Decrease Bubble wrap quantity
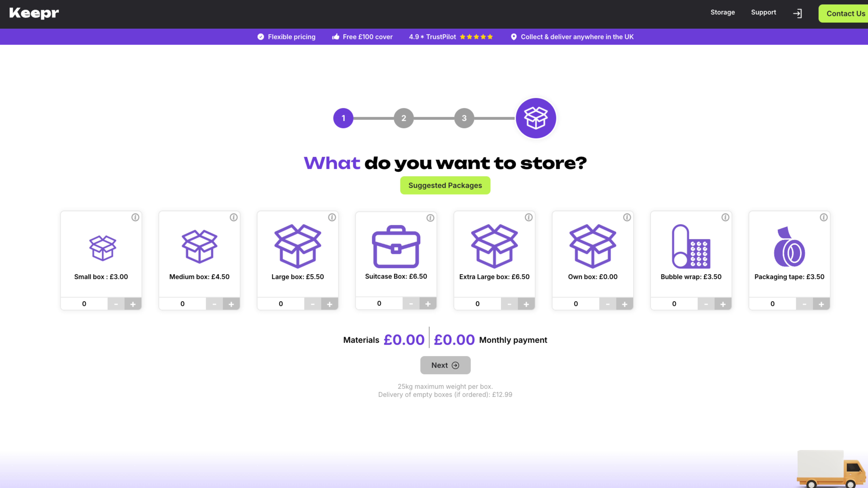 pyautogui.click(x=706, y=304)
